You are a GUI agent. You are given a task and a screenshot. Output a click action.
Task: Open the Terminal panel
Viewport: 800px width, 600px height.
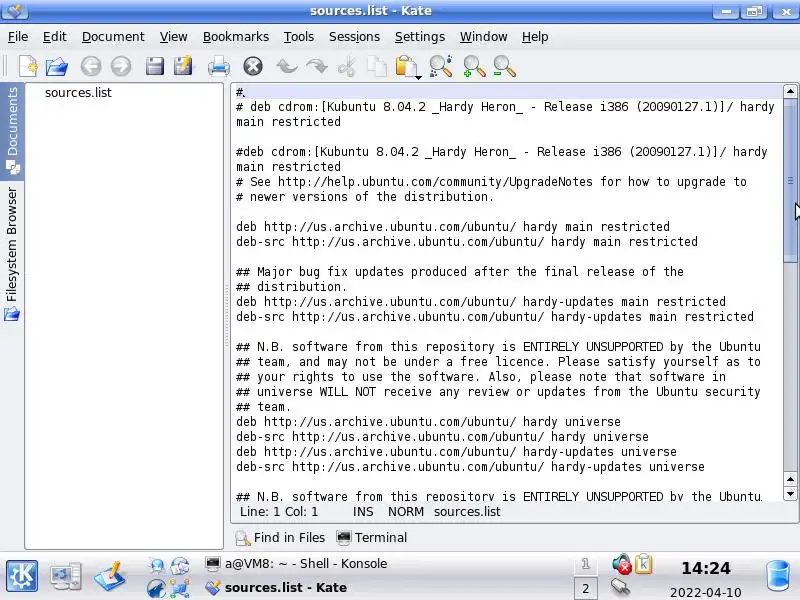[372, 537]
